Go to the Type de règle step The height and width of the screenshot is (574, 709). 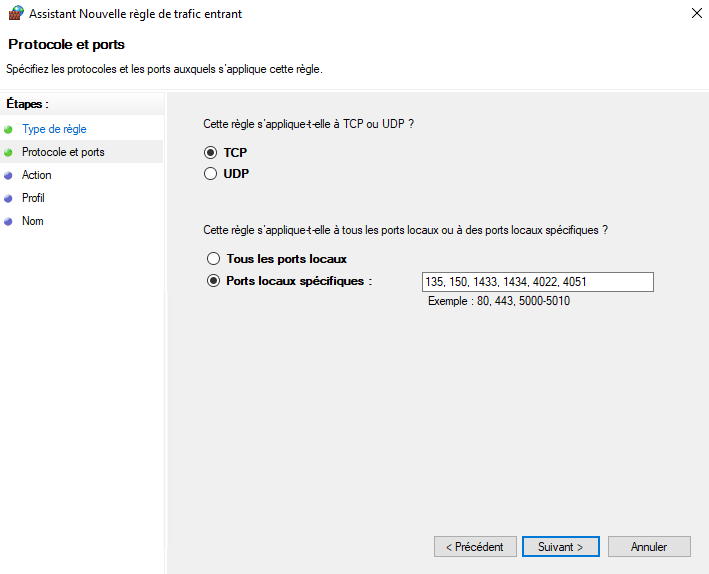coord(54,129)
